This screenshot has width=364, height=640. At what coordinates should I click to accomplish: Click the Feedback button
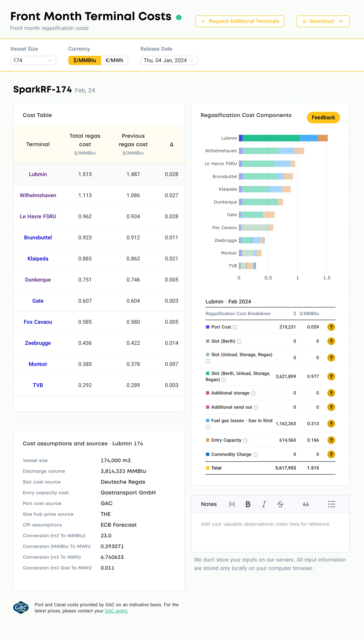tap(323, 118)
